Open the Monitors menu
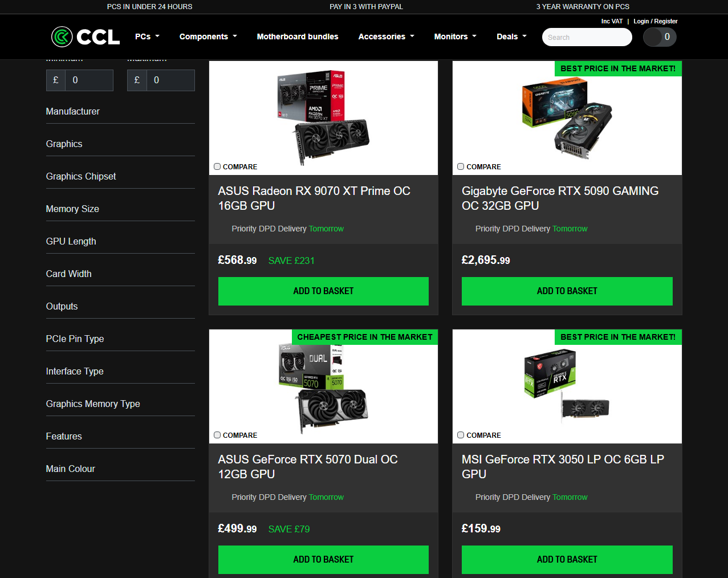The width and height of the screenshot is (728, 578). (x=455, y=36)
